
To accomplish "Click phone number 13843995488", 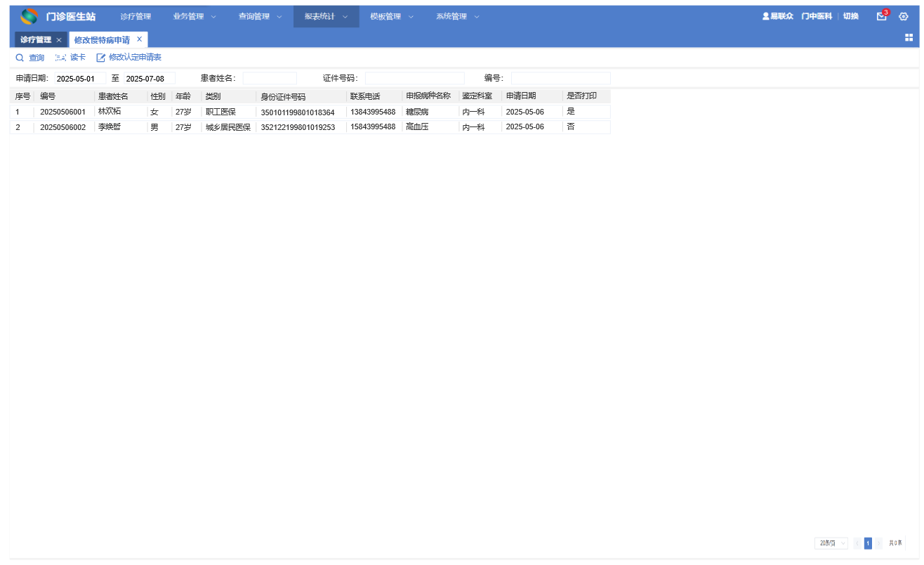I will (x=373, y=112).
